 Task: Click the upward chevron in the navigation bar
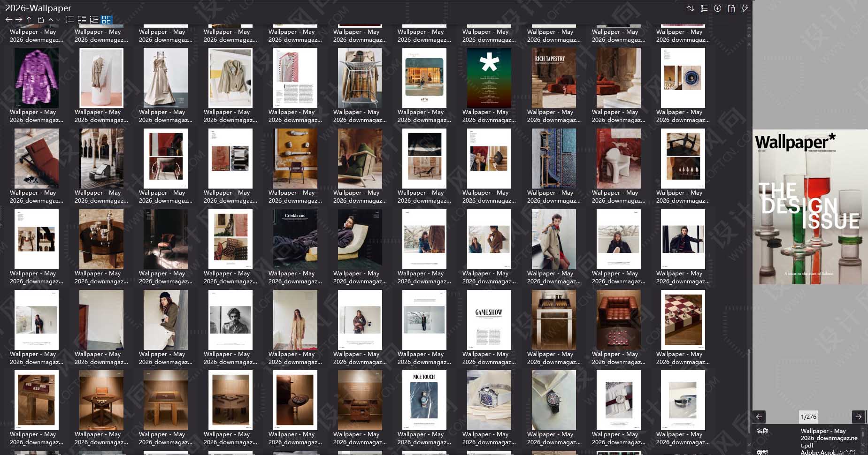[x=51, y=20]
